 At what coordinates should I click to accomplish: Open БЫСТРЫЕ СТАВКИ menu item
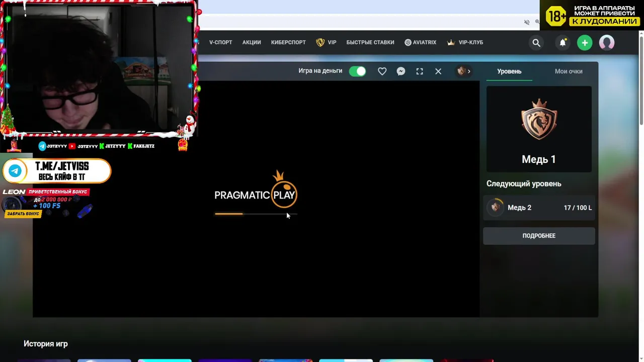(370, 43)
